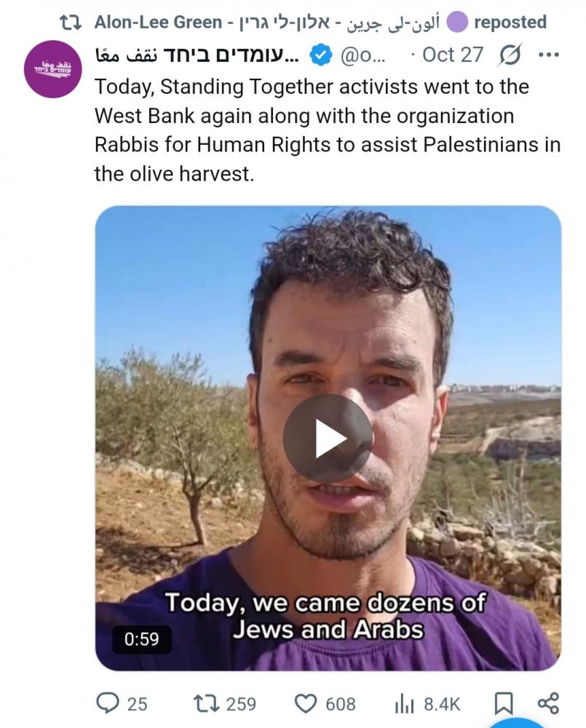The width and height of the screenshot is (586, 728).
Task: Bookmark this tweet
Action: (x=504, y=703)
